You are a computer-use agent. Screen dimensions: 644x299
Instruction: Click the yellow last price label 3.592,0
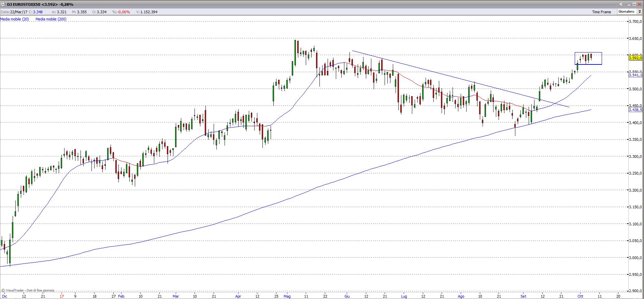tap(635, 58)
